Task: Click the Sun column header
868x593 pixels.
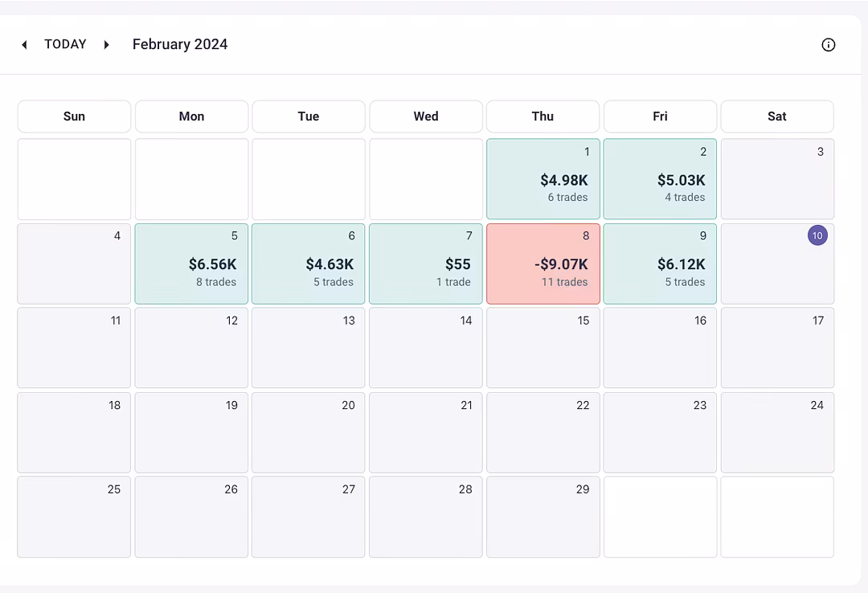Action: tap(74, 117)
